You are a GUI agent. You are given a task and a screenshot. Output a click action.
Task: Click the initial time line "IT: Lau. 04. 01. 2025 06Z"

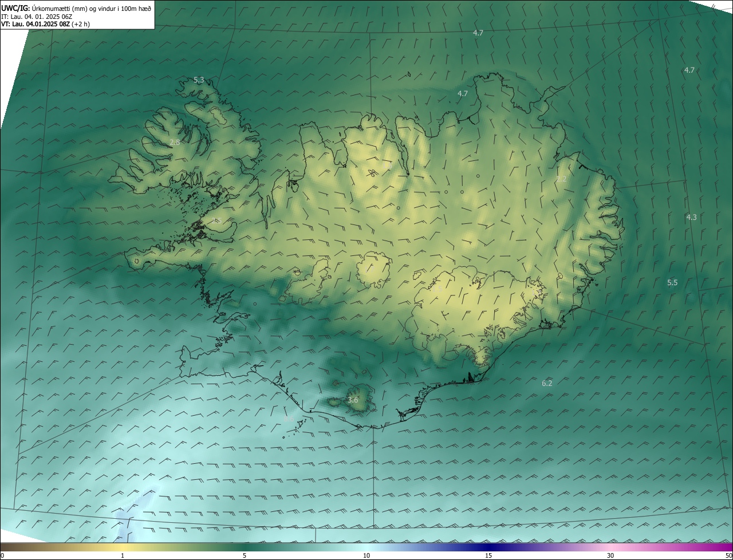click(x=37, y=17)
